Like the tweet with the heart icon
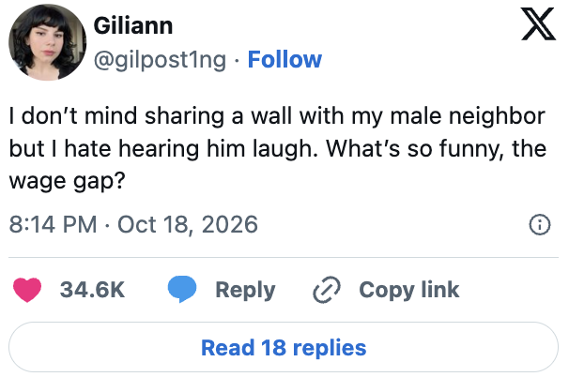Screen dimensions: 569x392 tap(27, 290)
